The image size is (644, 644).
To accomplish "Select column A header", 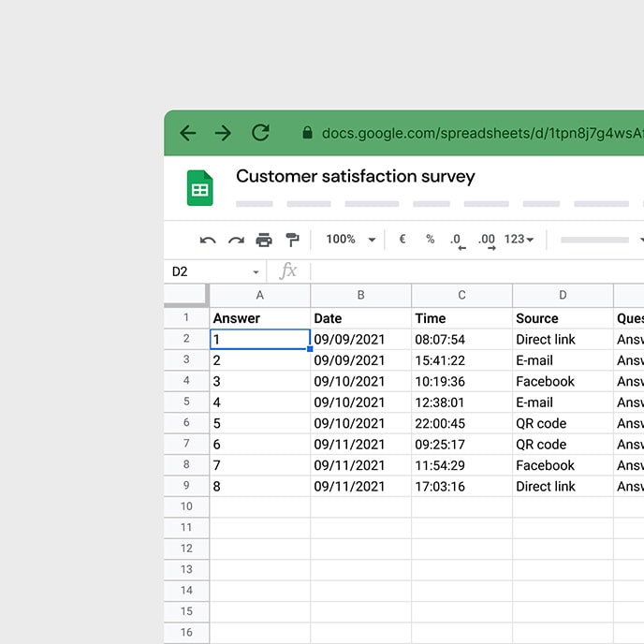I will point(260,295).
